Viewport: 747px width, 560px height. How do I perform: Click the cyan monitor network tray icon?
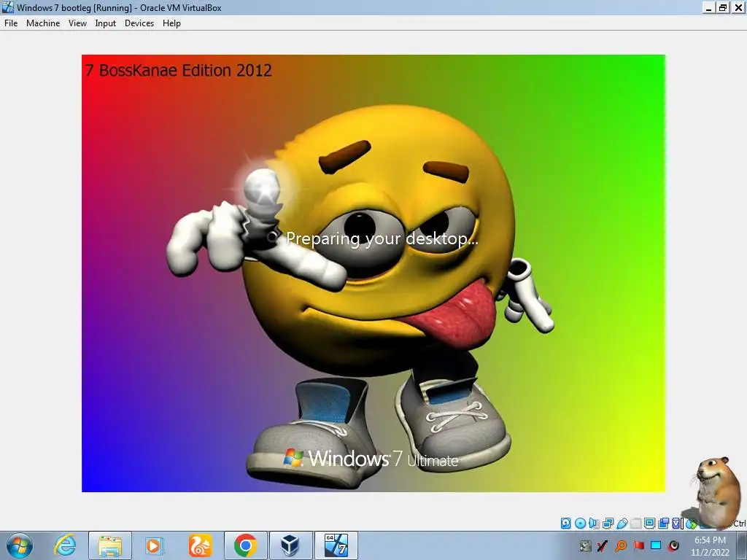[x=656, y=545]
